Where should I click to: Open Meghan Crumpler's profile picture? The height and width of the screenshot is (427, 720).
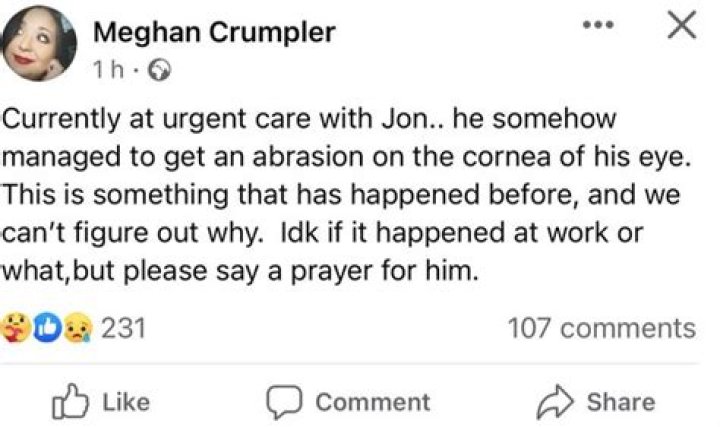coord(42,44)
